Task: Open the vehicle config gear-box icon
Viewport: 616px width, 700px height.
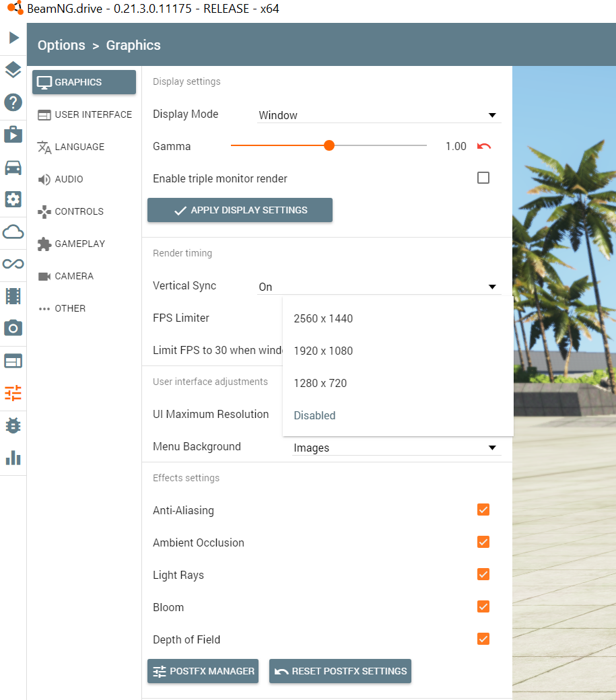Action: point(13,199)
